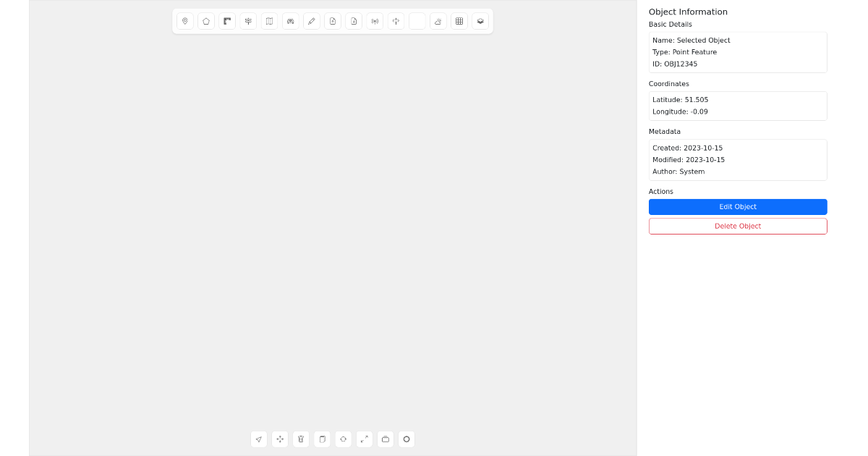Open the folded map tool

(x=269, y=21)
